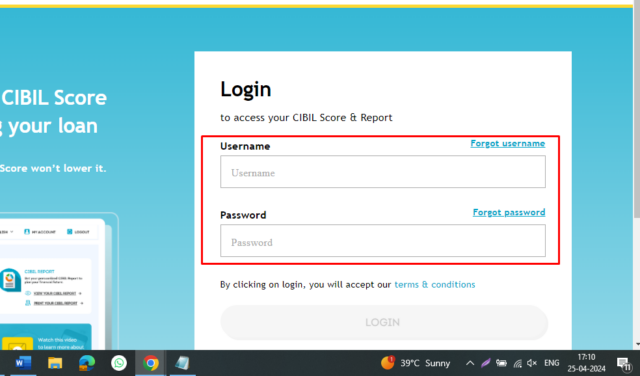Click the scrollbar down arrow
Viewport: 640px width, 376px height.
[x=637, y=345]
